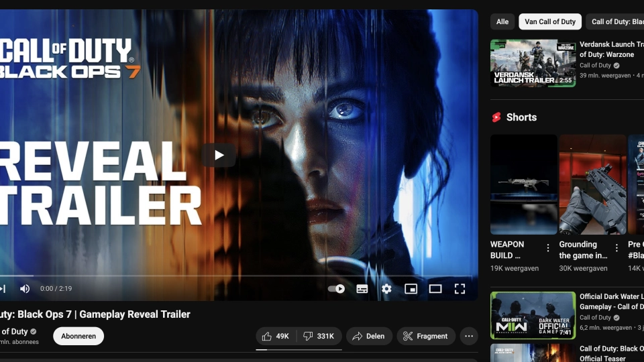Mute the video volume
This screenshot has height=362, width=644.
[25, 289]
